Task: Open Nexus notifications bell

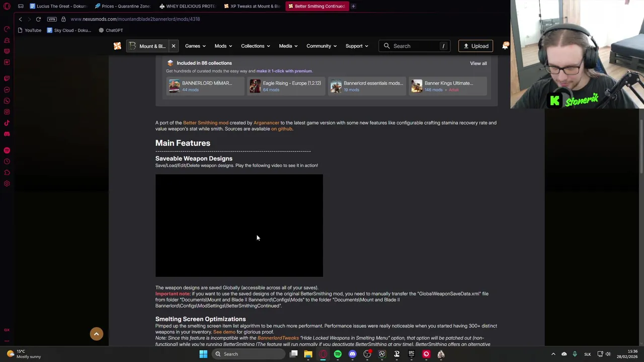Action: point(505,46)
